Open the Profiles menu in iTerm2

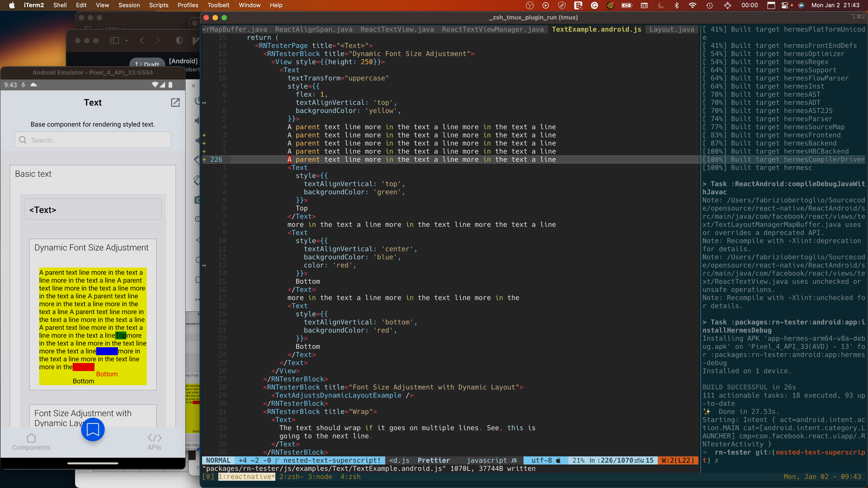(x=188, y=5)
